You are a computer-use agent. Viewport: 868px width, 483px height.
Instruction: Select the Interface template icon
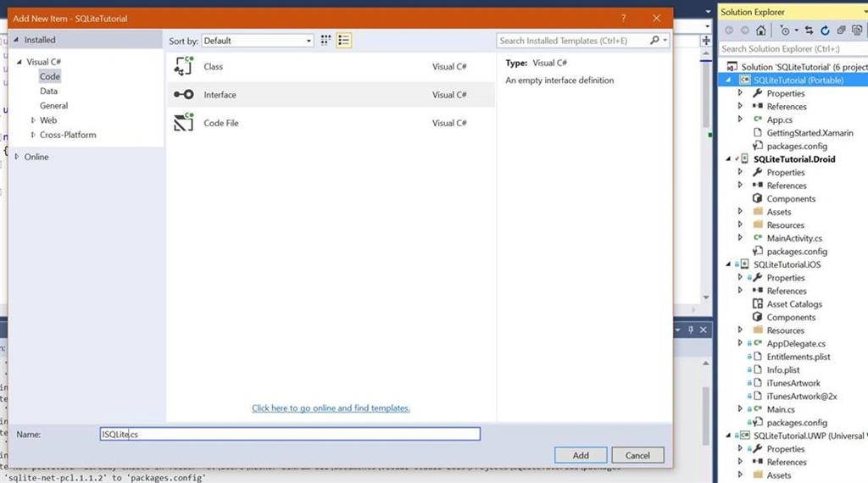tap(184, 95)
